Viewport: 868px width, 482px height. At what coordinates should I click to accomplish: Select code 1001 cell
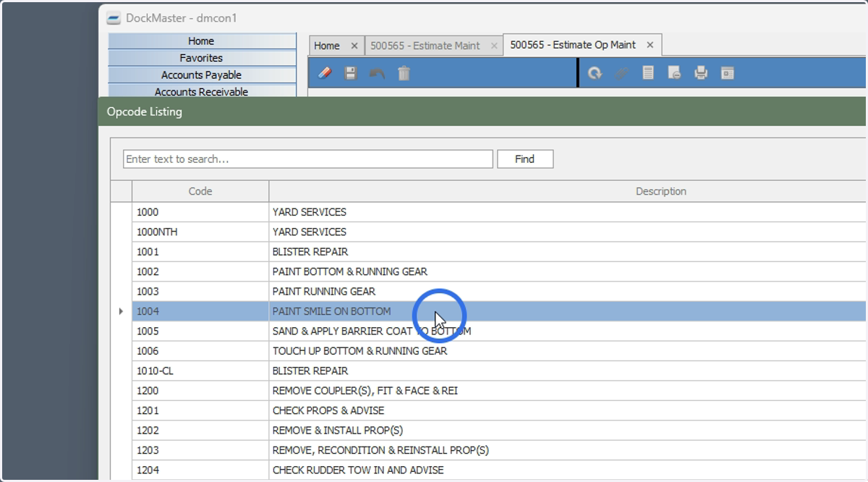[200, 252]
